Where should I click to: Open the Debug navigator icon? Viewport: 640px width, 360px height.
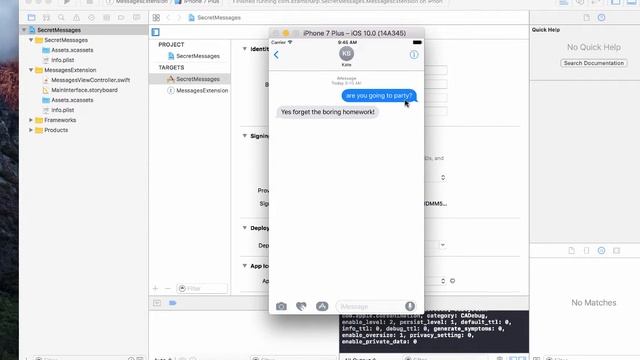pos(107,18)
